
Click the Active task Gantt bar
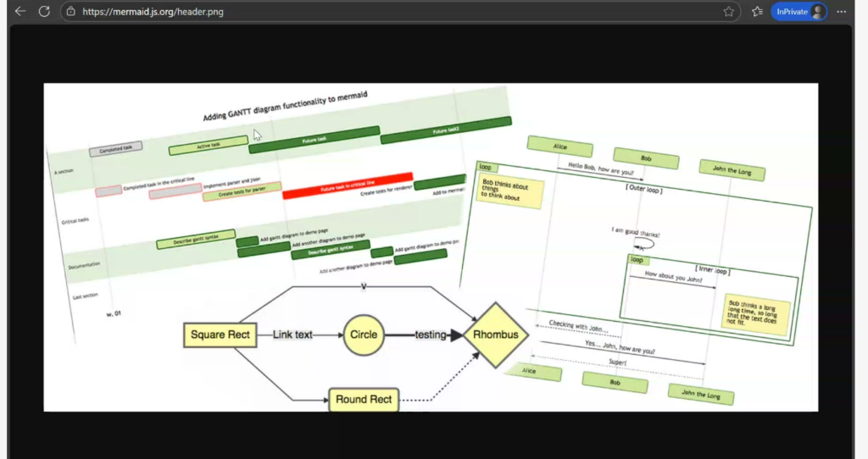coord(208,147)
